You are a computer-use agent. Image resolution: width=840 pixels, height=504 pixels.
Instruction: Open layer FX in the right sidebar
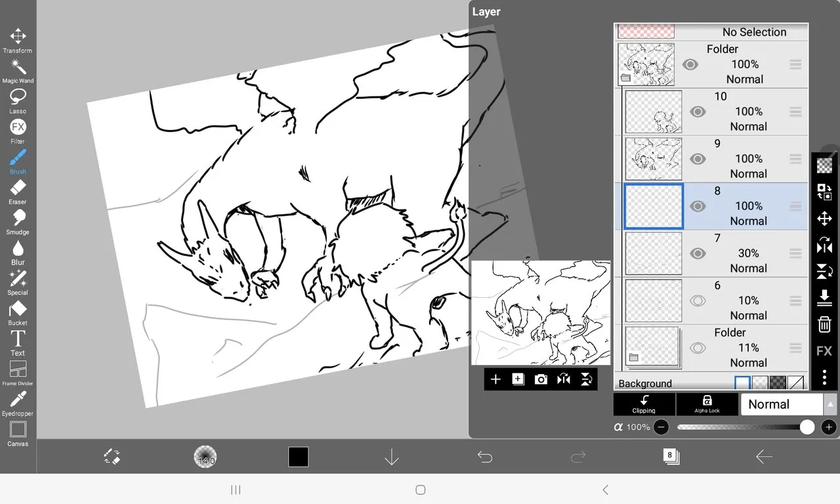824,351
